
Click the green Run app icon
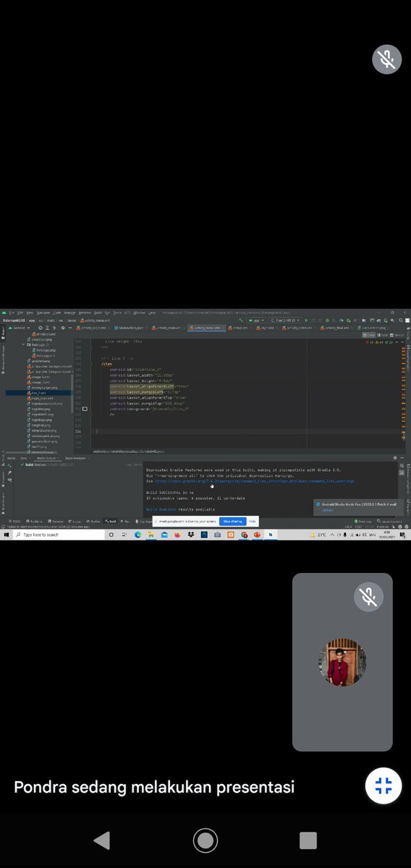pos(307,320)
